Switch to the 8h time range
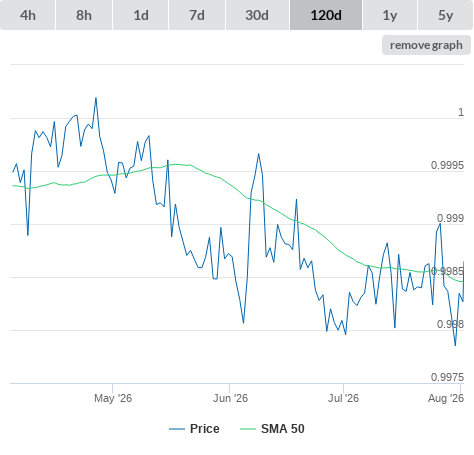Image resolution: width=474 pixels, height=455 pixels. click(84, 15)
